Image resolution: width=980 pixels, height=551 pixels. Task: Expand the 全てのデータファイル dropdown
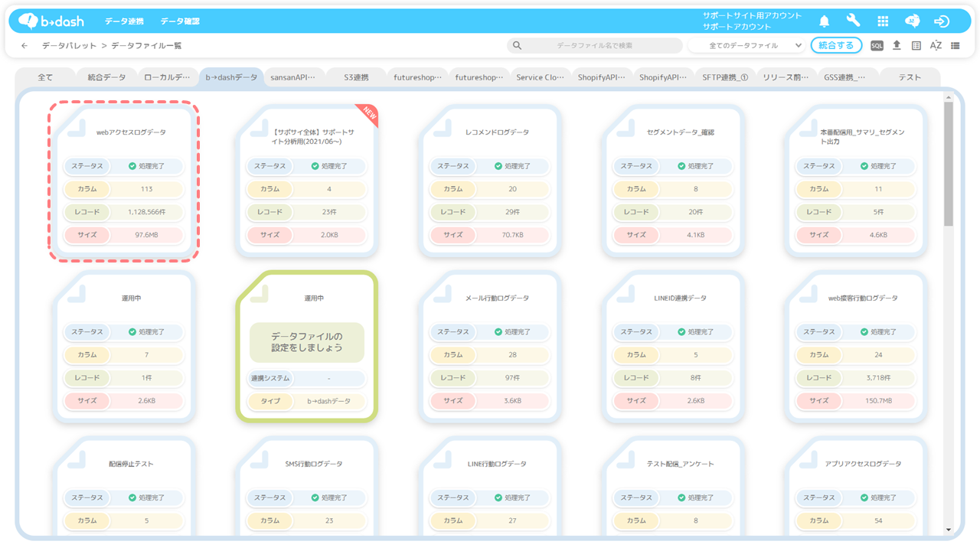click(x=746, y=46)
